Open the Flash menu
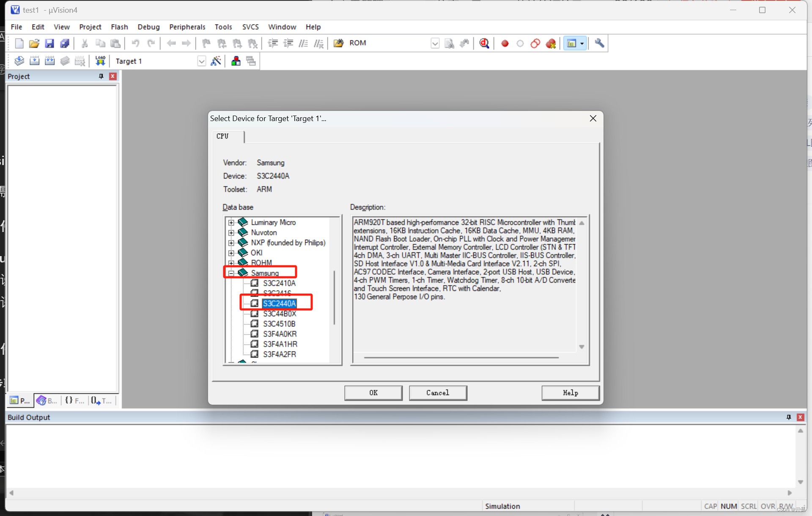Image resolution: width=812 pixels, height=516 pixels. [x=119, y=27]
